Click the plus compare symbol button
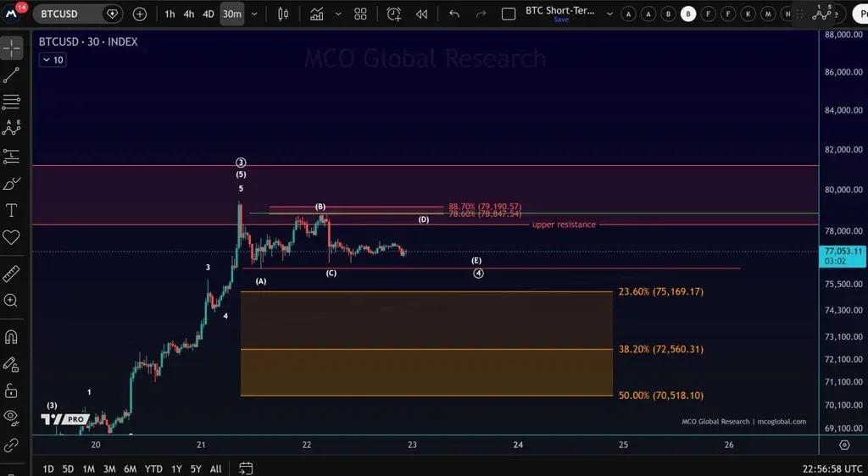 point(140,14)
